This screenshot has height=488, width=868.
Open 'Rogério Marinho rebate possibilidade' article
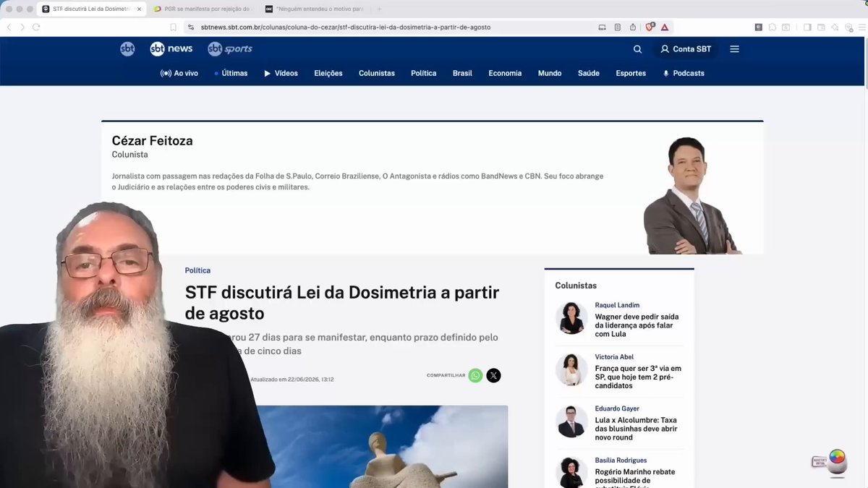click(x=635, y=479)
